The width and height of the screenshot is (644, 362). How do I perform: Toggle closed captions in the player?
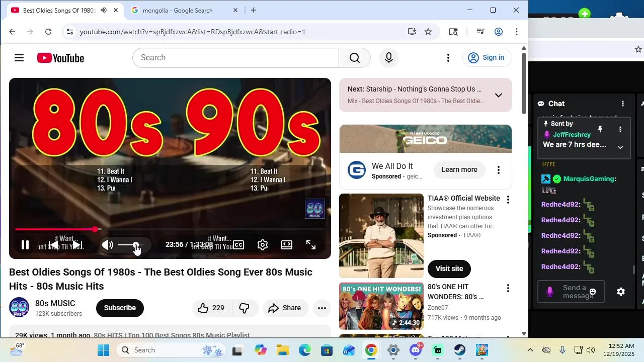(x=238, y=245)
